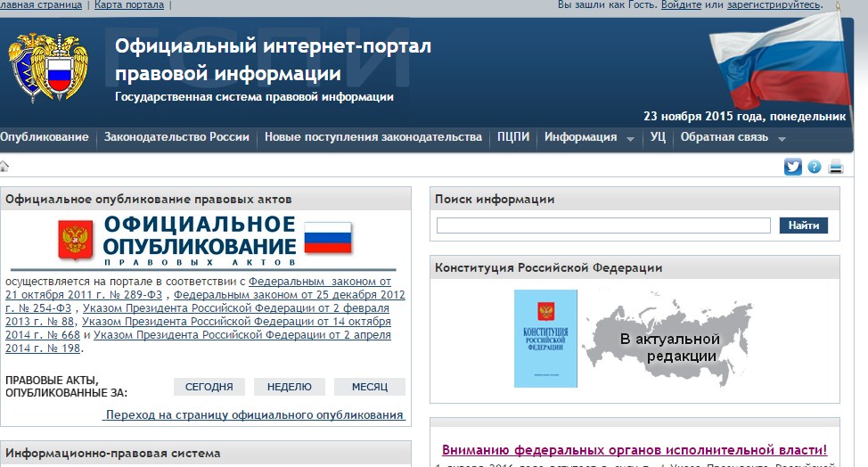Open the Опубликование menu item

coord(45,137)
